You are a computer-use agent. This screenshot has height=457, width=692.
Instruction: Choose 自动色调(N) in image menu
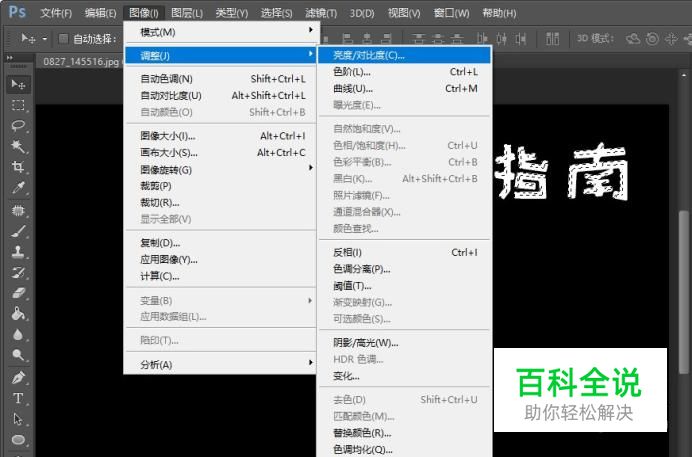point(221,79)
